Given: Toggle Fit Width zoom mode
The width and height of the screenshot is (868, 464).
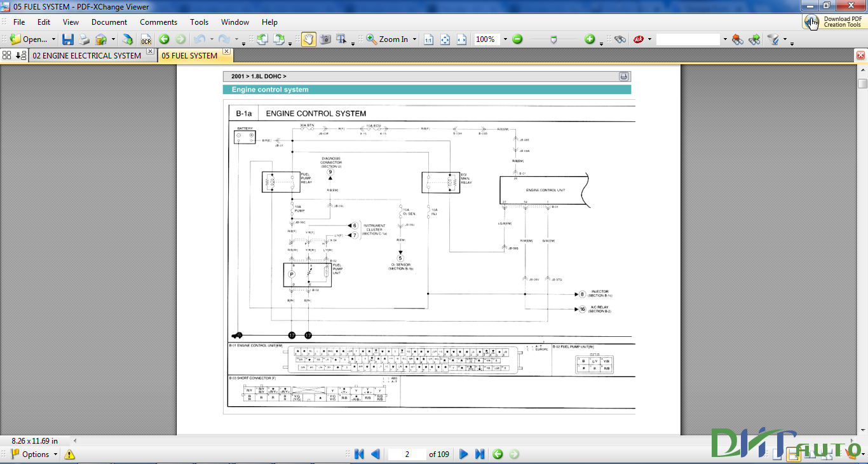Looking at the screenshot, I should (x=461, y=39).
